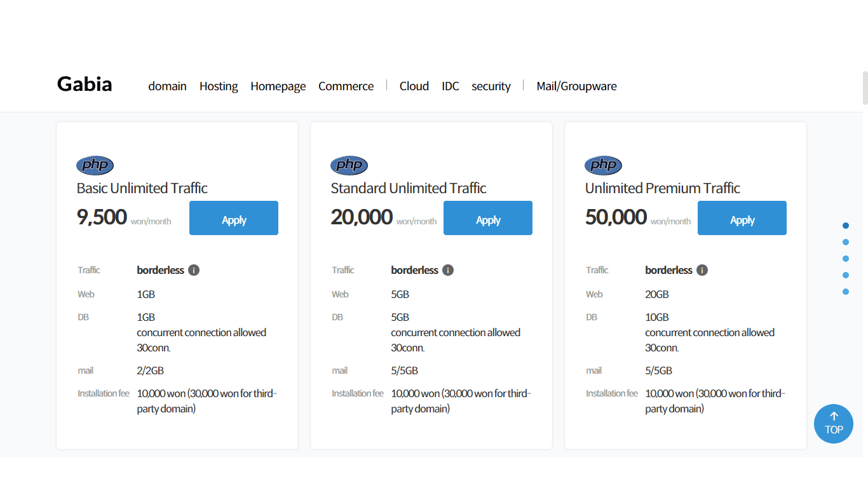
Task: Open the Commerce menu
Action: tap(346, 86)
